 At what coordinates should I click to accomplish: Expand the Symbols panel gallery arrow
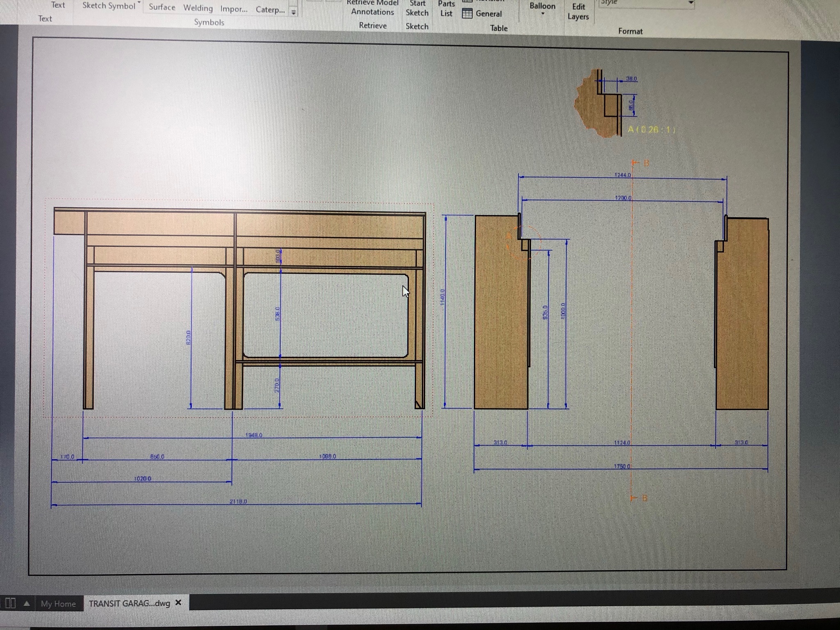pyautogui.click(x=294, y=12)
